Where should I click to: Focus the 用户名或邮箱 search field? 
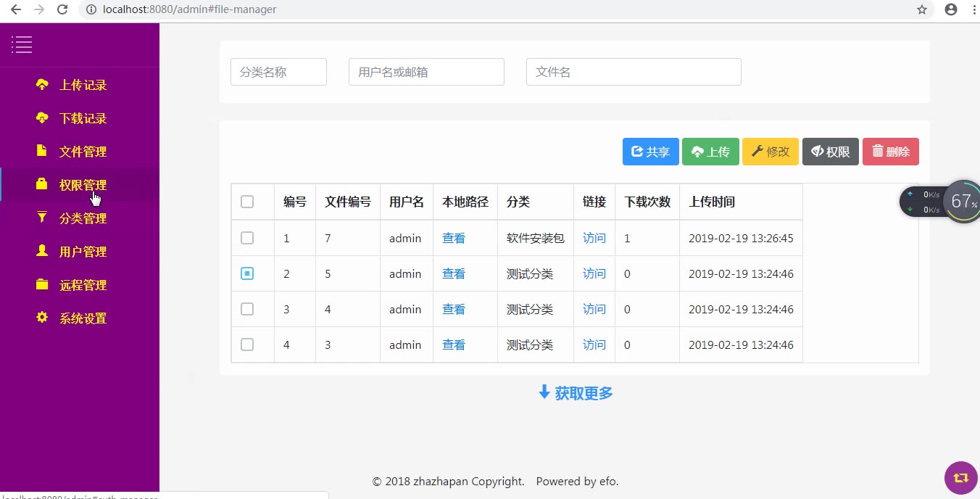click(426, 73)
